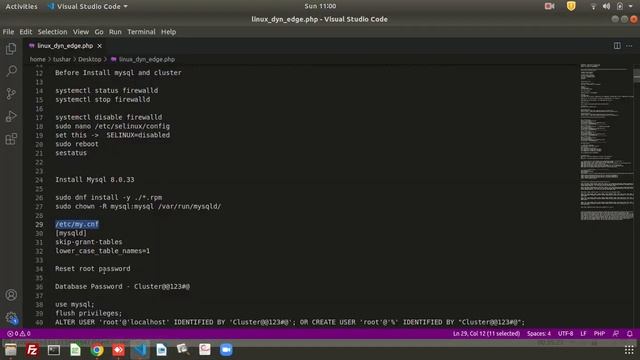Select the linux_dyn_edge.php editor tab

click(65, 46)
